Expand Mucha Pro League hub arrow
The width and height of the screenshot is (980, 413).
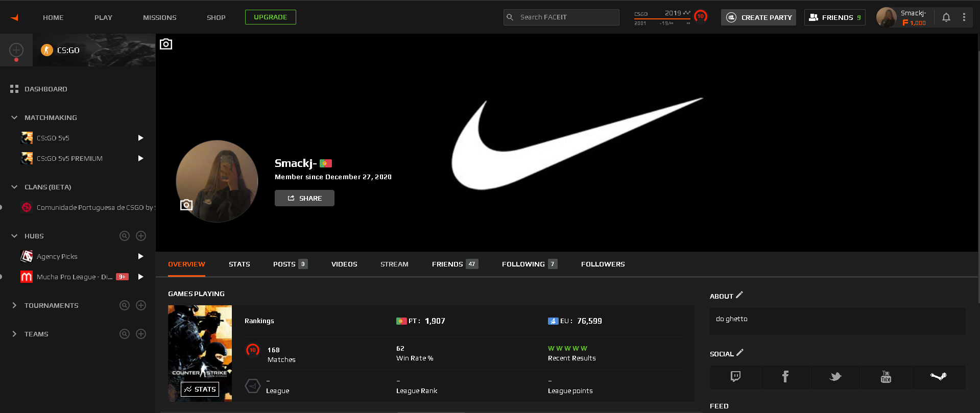[x=140, y=277]
